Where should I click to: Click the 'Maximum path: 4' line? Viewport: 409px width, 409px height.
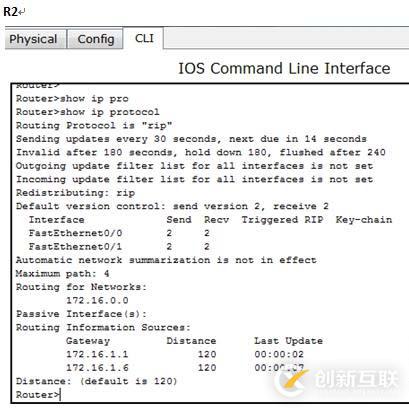tap(62, 274)
